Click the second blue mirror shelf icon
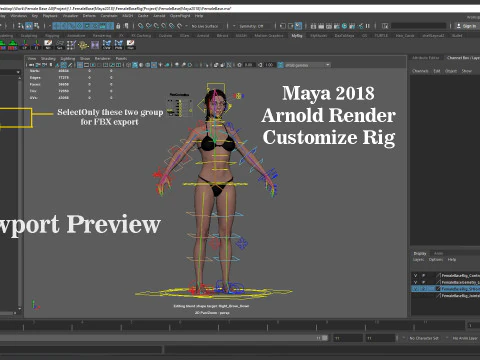Viewport: 480px width, 360px height. (x=119, y=44)
